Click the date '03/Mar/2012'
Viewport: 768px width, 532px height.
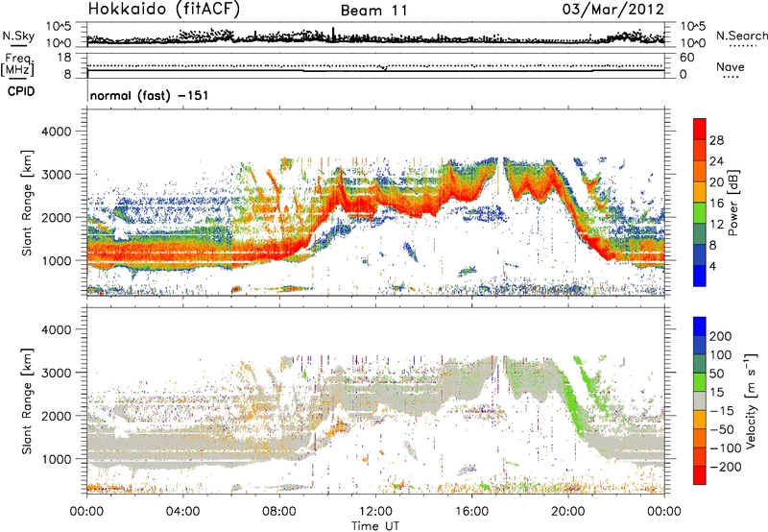click(x=613, y=9)
